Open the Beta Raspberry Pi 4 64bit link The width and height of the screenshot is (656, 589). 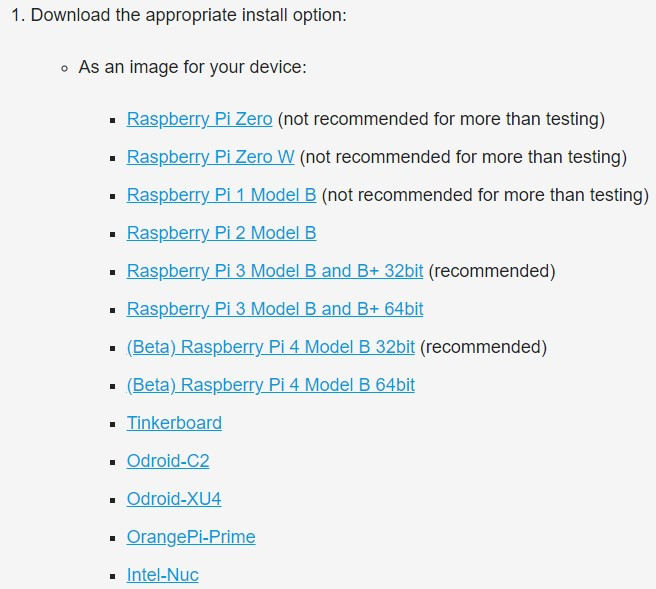[x=271, y=386]
